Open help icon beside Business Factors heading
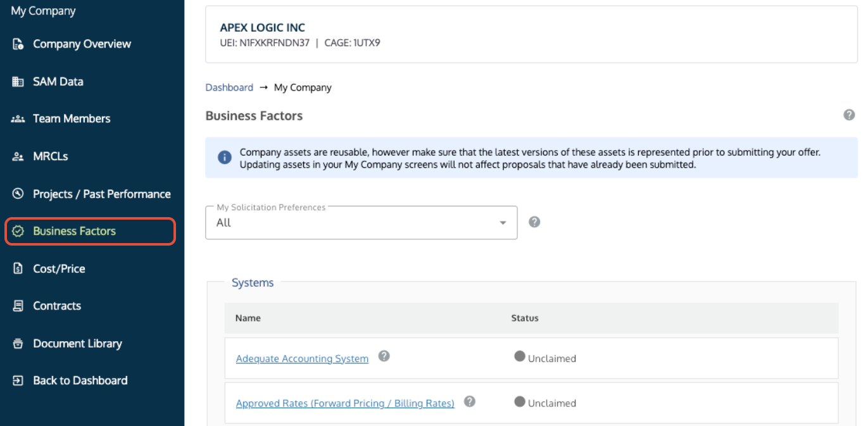 [849, 115]
